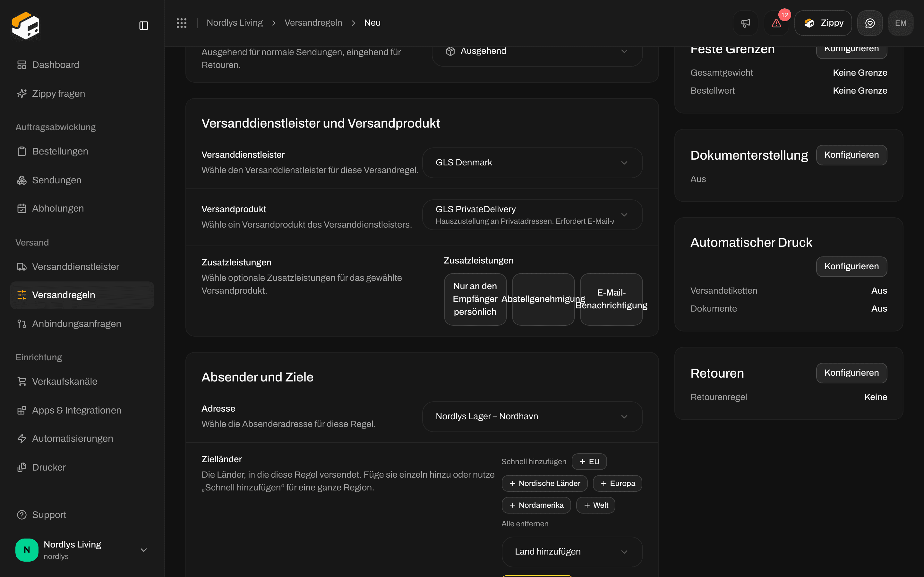View the alerts warning icon with badge
924x577 pixels.
[x=776, y=23]
